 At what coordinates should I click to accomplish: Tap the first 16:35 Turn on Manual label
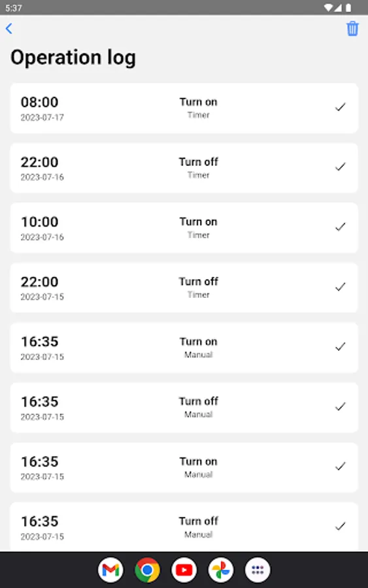tap(199, 348)
